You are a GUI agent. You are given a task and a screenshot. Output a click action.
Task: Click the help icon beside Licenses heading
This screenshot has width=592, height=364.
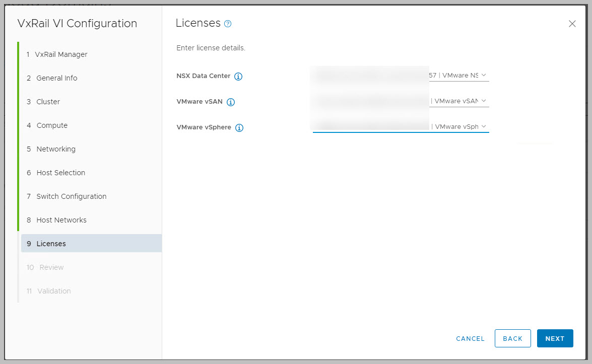tap(228, 24)
